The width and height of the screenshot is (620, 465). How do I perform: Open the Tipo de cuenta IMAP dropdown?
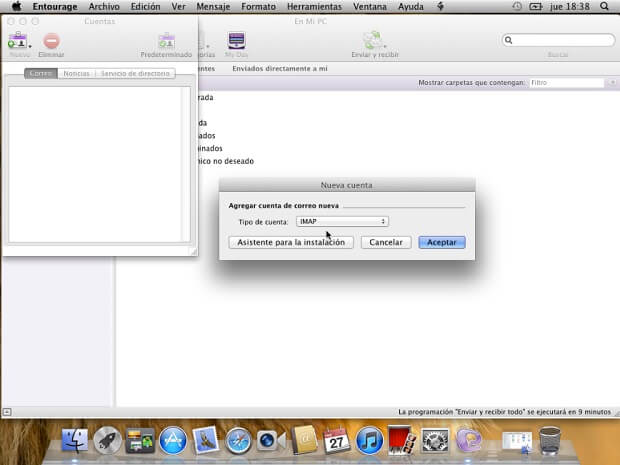tap(342, 221)
